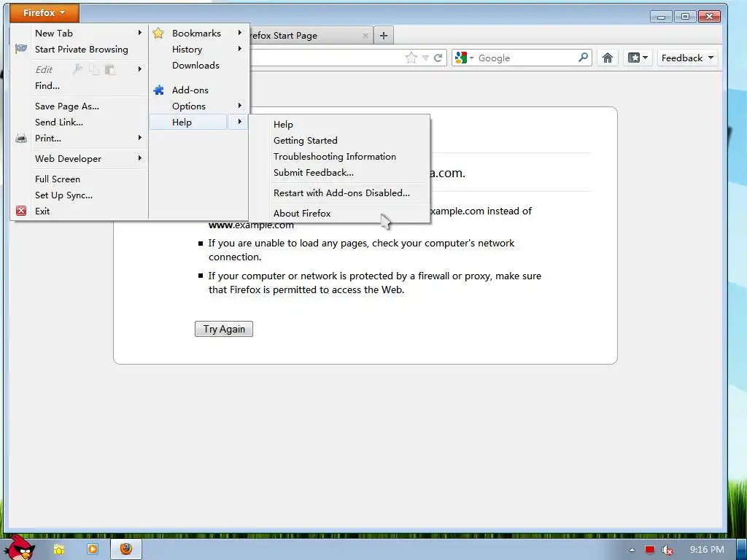Launch the media player taskbar icon
The width and height of the screenshot is (747, 560).
coord(93,549)
